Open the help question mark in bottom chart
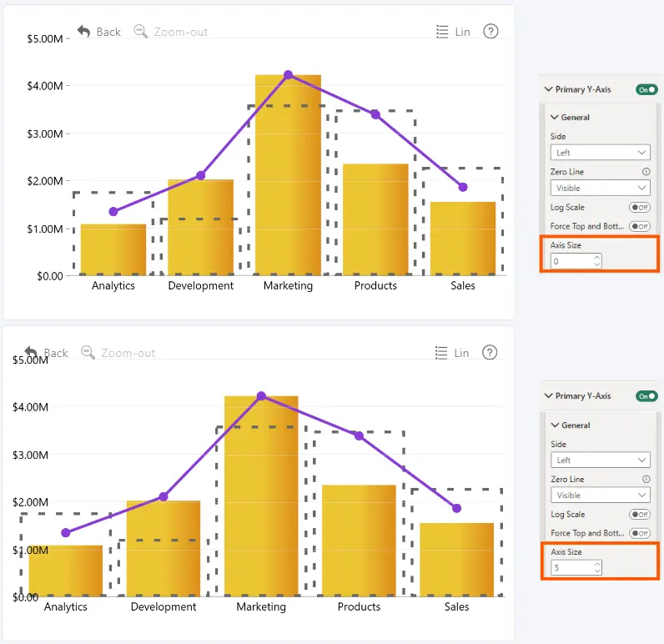This screenshot has width=664, height=644. point(490,352)
